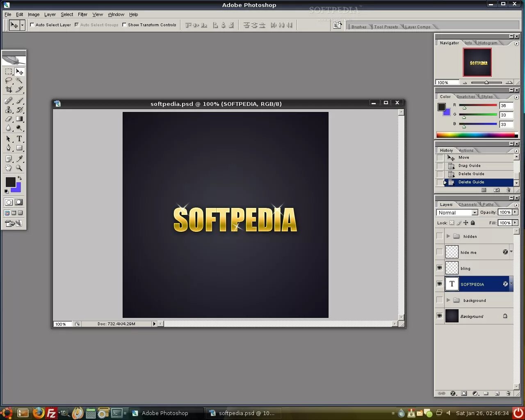The width and height of the screenshot is (525, 420).
Task: Expand the 'hidden' layer group
Action: (448, 236)
